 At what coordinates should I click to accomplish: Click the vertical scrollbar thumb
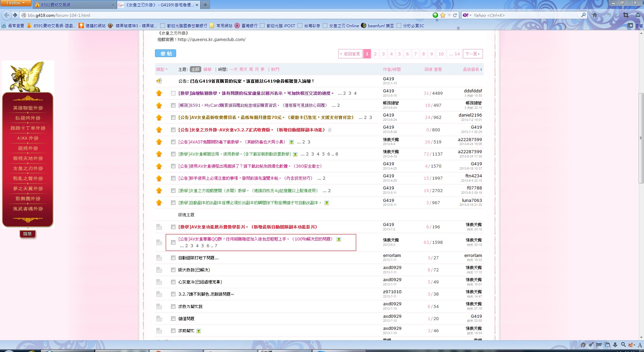(641, 138)
